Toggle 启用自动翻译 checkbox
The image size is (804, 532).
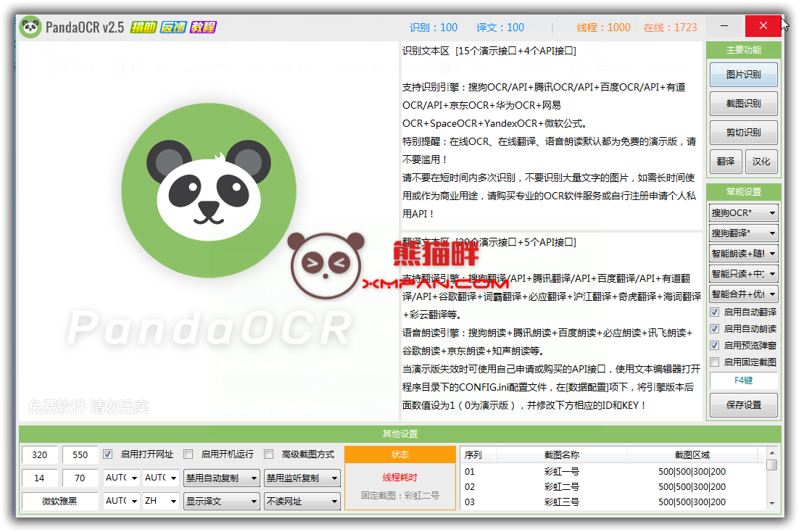tap(715, 312)
